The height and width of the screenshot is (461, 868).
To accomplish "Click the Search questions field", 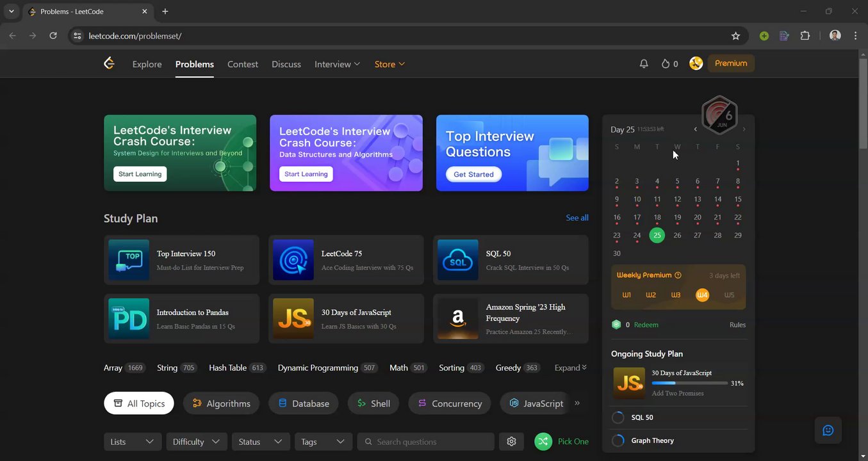I will tap(426, 441).
